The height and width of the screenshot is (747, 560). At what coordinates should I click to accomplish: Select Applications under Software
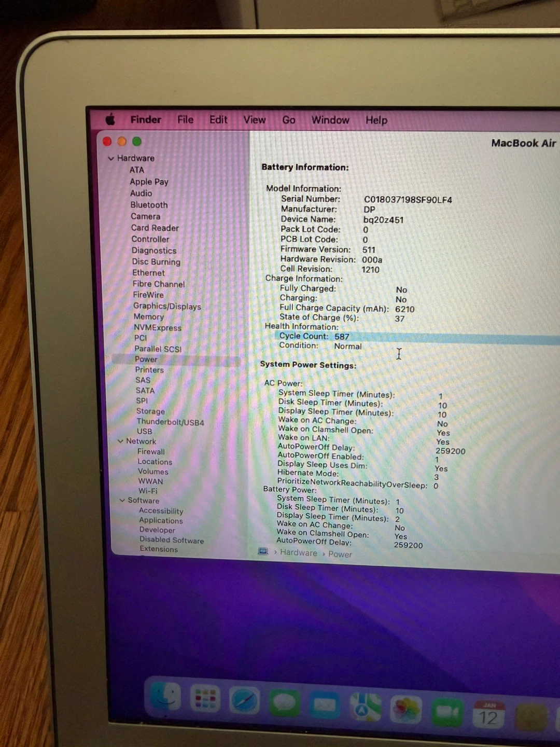point(161,520)
